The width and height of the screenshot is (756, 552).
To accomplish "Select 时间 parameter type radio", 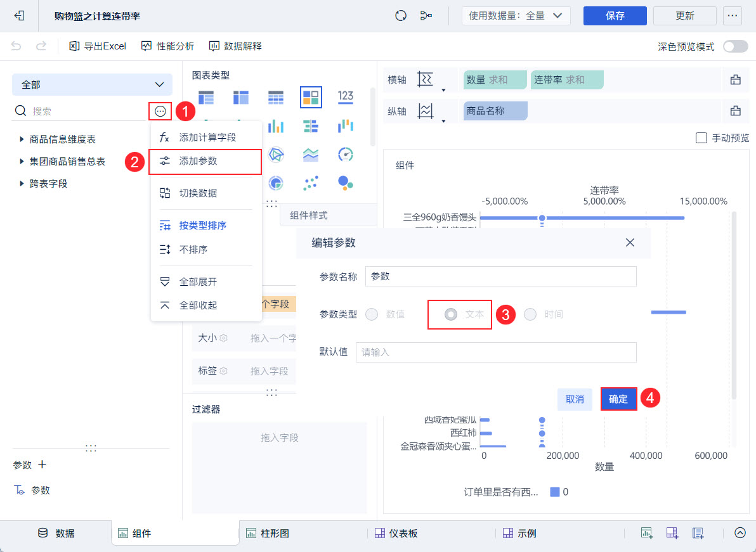I will pyautogui.click(x=530, y=314).
